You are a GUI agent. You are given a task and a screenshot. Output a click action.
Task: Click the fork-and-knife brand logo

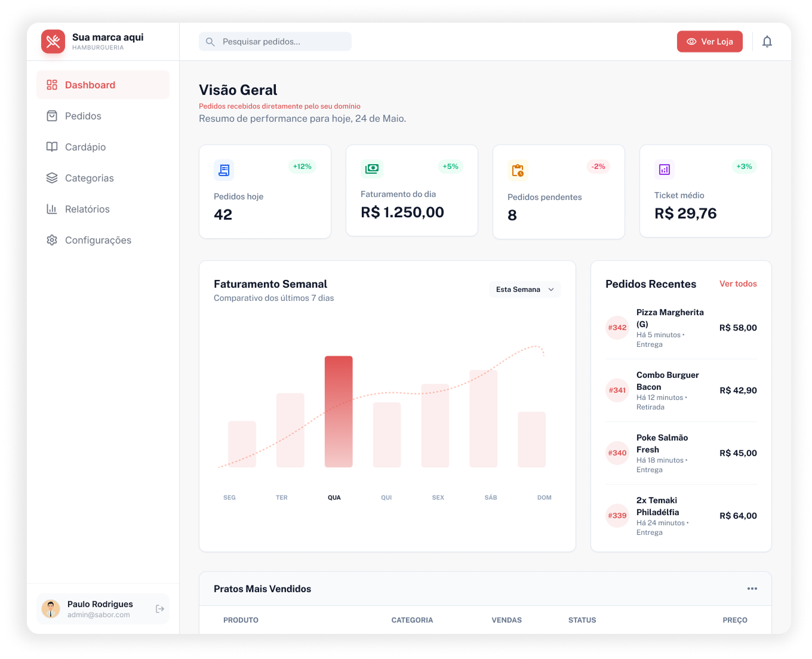(x=53, y=42)
